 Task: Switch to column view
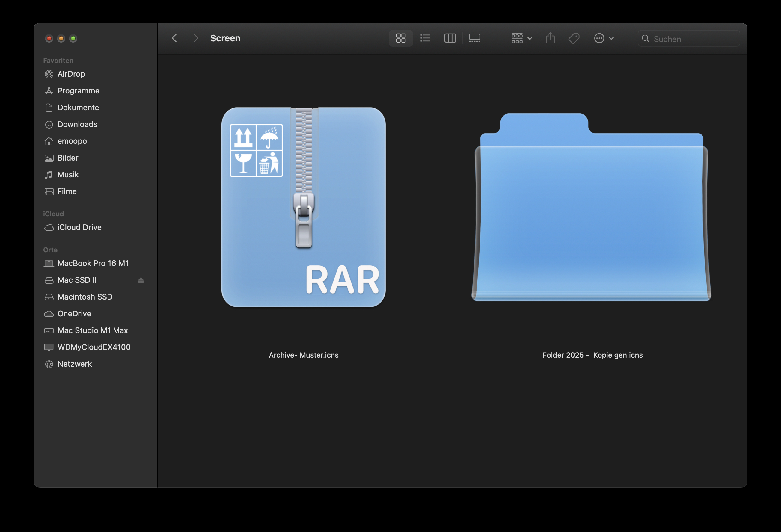tap(450, 38)
